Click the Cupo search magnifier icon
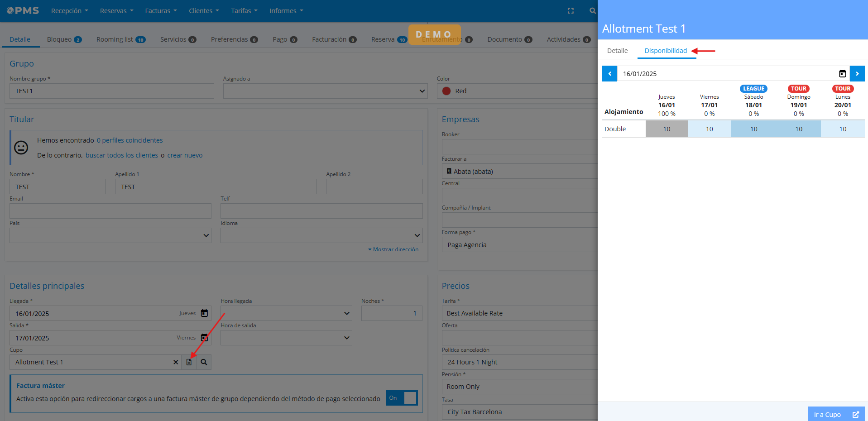Screen dimensions: 868x421 click(204, 362)
